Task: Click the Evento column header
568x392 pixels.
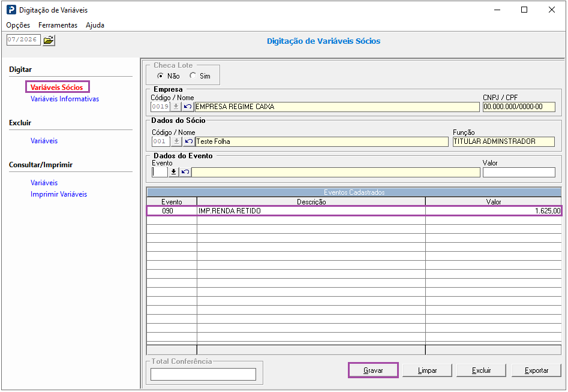Action: (172, 201)
